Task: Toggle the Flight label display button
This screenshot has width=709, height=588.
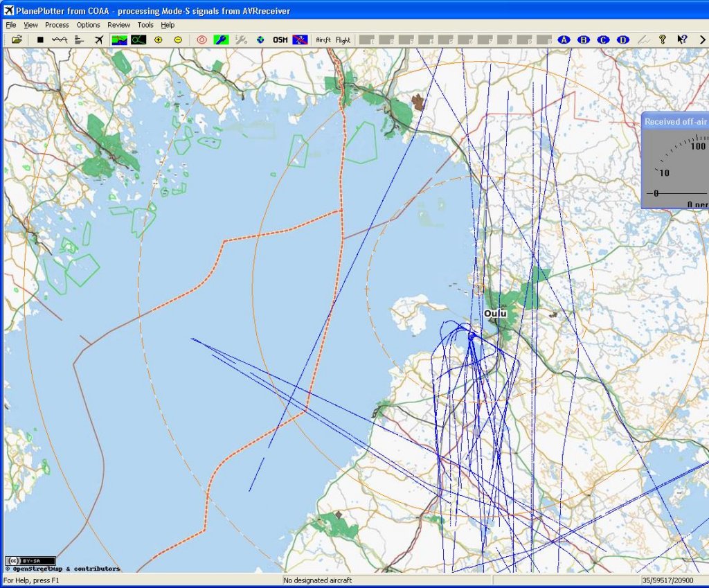Action: pyautogui.click(x=343, y=39)
